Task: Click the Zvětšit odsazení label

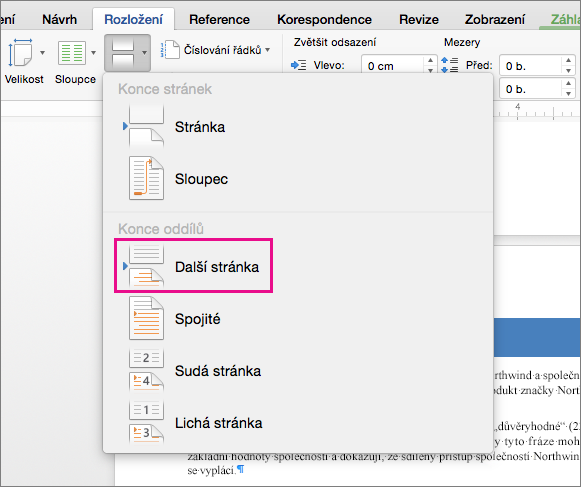Action: (x=335, y=42)
